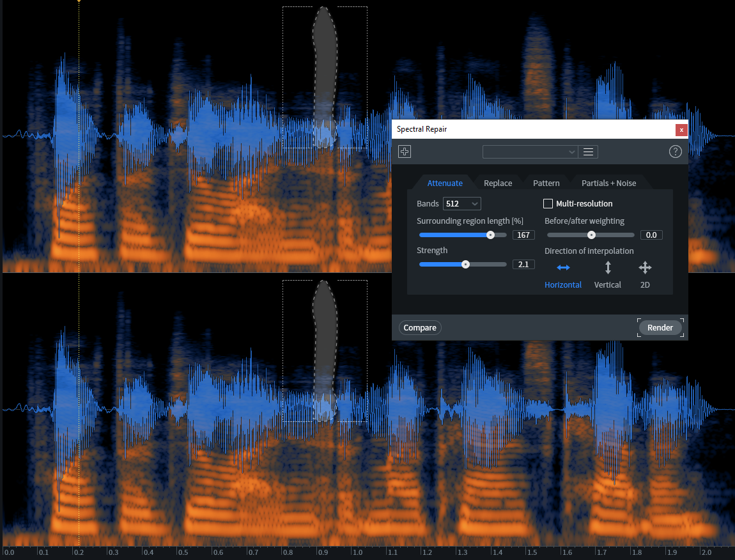This screenshot has height=560, width=735.
Task: Close the Spectral Repair window
Action: 681,130
